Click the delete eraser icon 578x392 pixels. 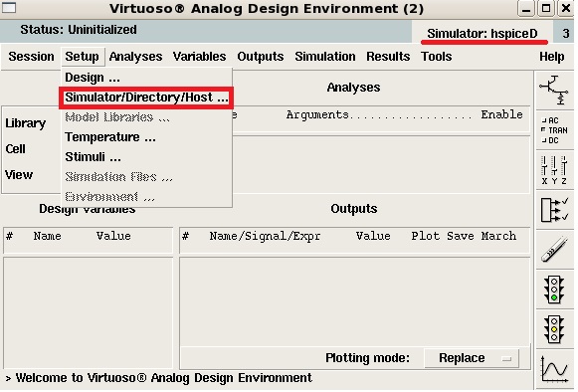(554, 250)
